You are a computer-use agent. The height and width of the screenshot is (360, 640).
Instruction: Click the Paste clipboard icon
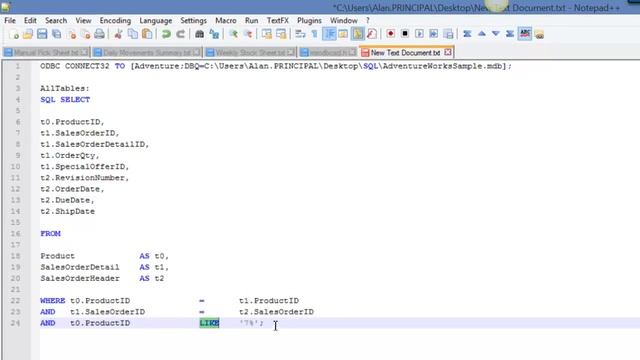click(x=147, y=34)
